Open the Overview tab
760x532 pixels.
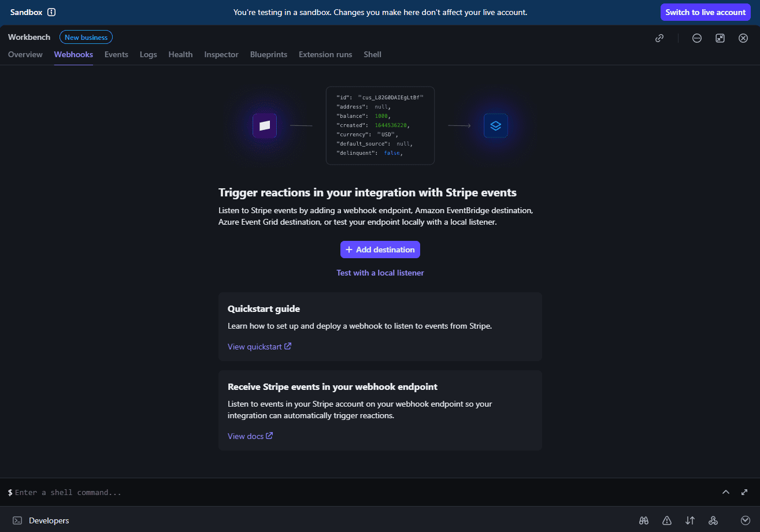tap(25, 54)
